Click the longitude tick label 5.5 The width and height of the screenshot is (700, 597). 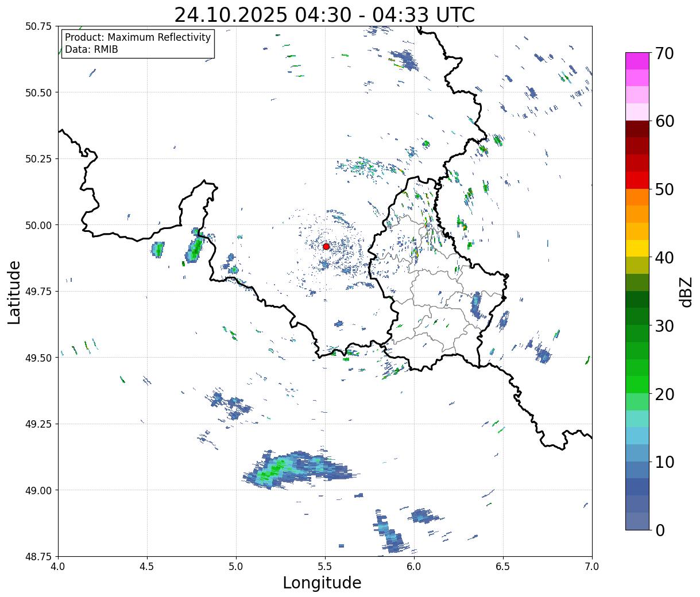[325, 567]
